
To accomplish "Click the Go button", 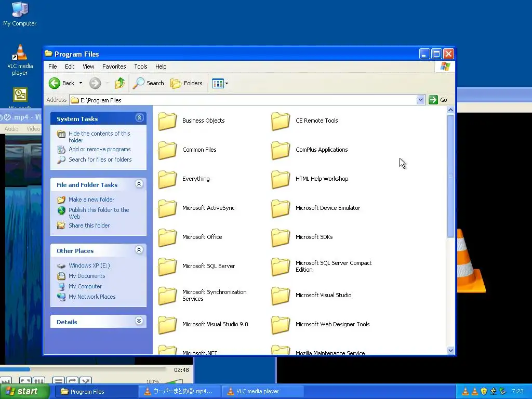I will [x=438, y=100].
